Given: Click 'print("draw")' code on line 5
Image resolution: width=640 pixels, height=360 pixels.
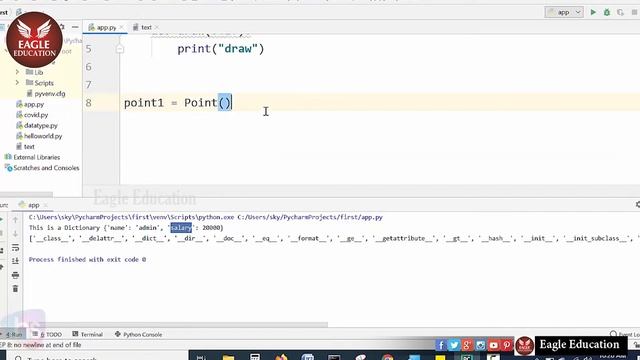Looking at the screenshot, I should pyautogui.click(x=221, y=49).
